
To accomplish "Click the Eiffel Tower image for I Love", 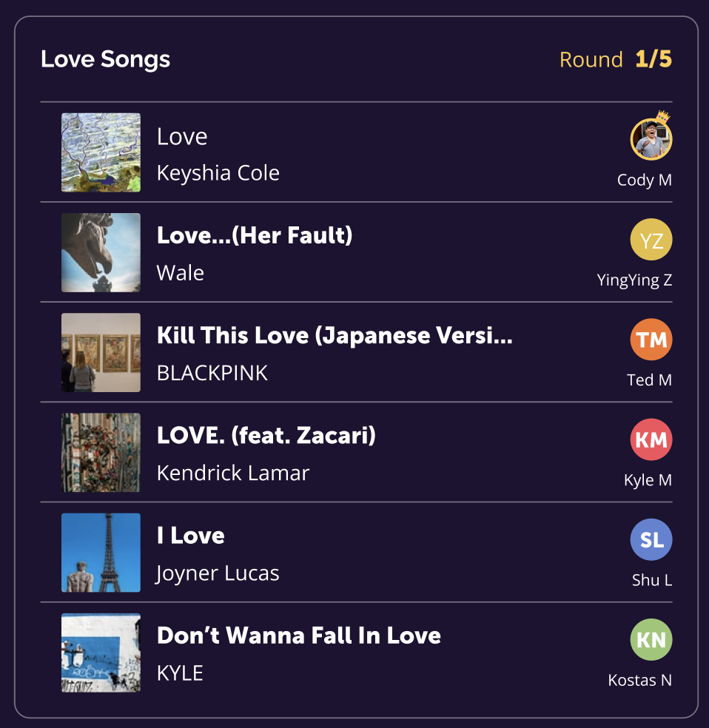I will (x=101, y=553).
